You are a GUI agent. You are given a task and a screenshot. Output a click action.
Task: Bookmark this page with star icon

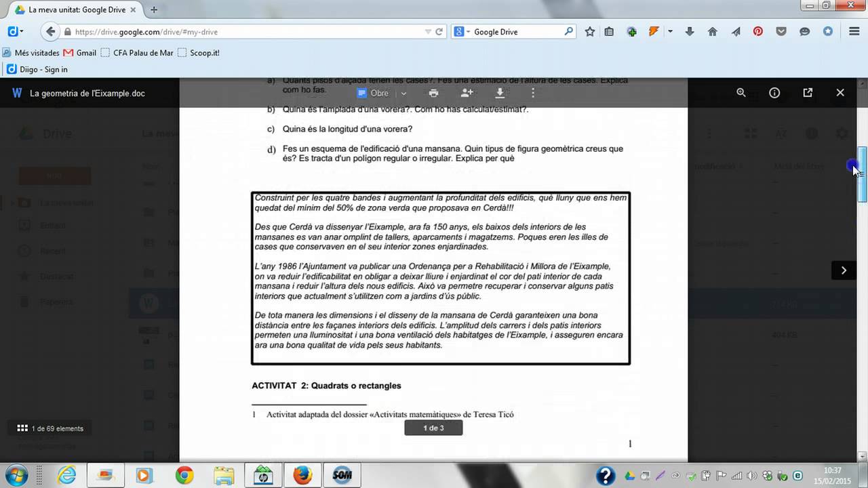click(x=590, y=32)
